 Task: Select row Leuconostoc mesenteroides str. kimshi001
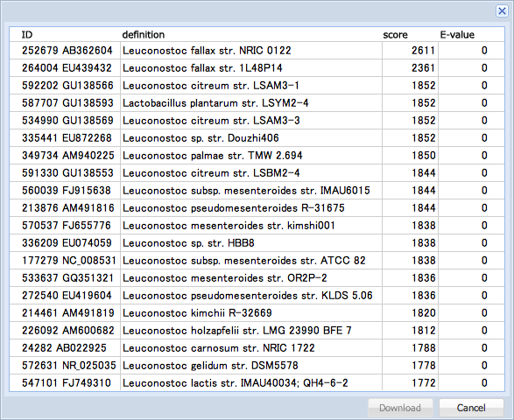pos(257,226)
